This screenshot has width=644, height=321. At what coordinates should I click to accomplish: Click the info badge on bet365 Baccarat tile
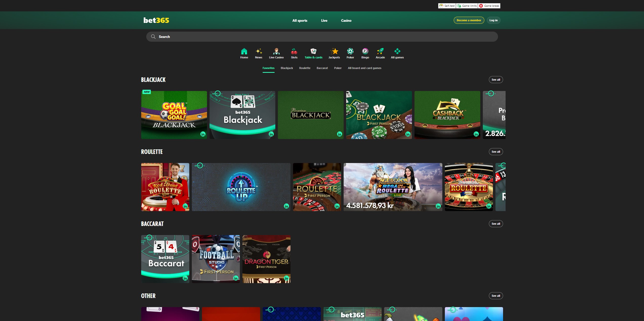(185, 278)
